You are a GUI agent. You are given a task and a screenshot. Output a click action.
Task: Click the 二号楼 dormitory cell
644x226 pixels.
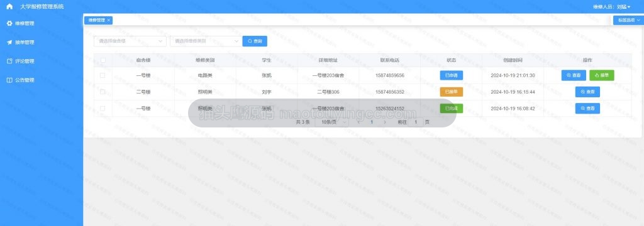point(143,92)
